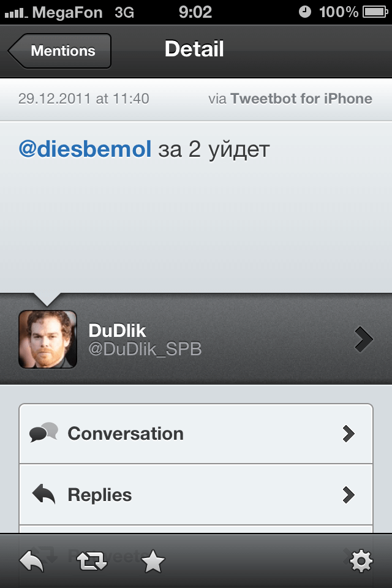Tap the reply arrow in bottom toolbar

[31, 562]
